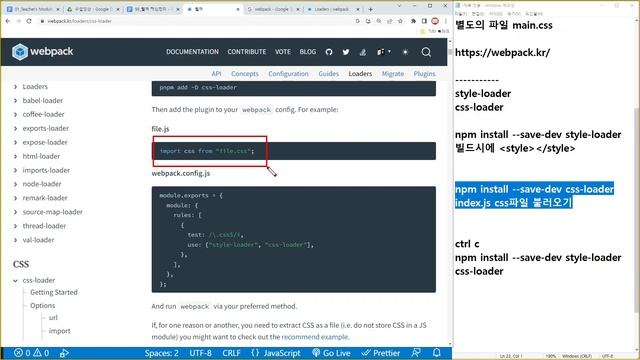The height and width of the screenshot is (360, 640).
Task: Click the Stack Overflow icon in header
Action: coord(362,52)
